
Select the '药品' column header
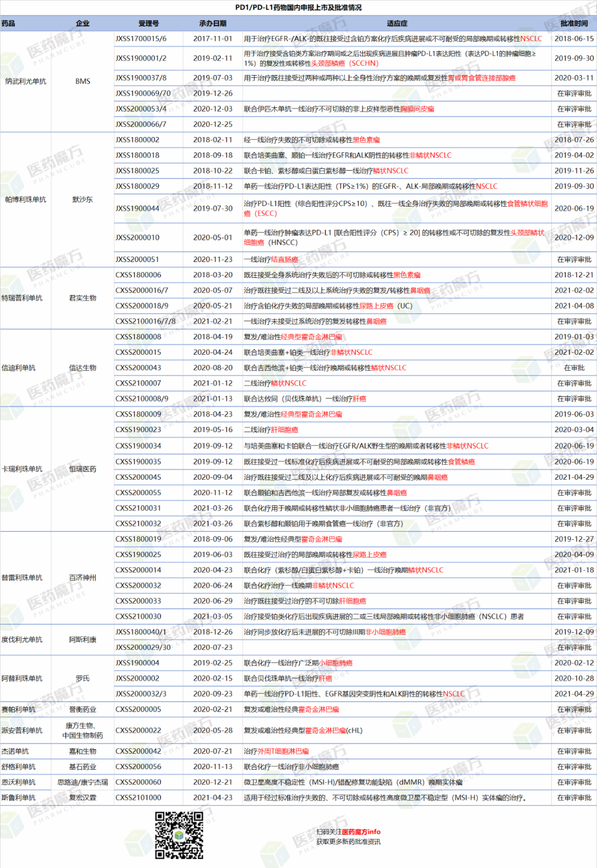point(8,24)
